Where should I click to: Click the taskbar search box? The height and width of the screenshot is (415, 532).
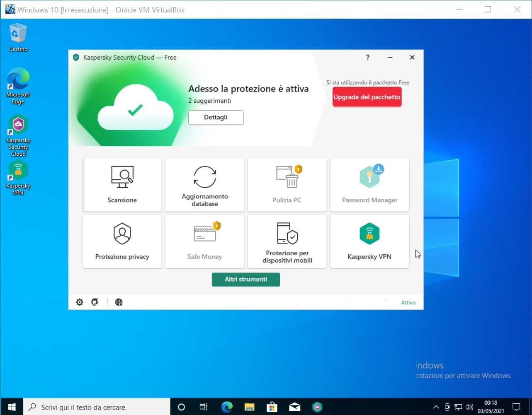point(96,407)
